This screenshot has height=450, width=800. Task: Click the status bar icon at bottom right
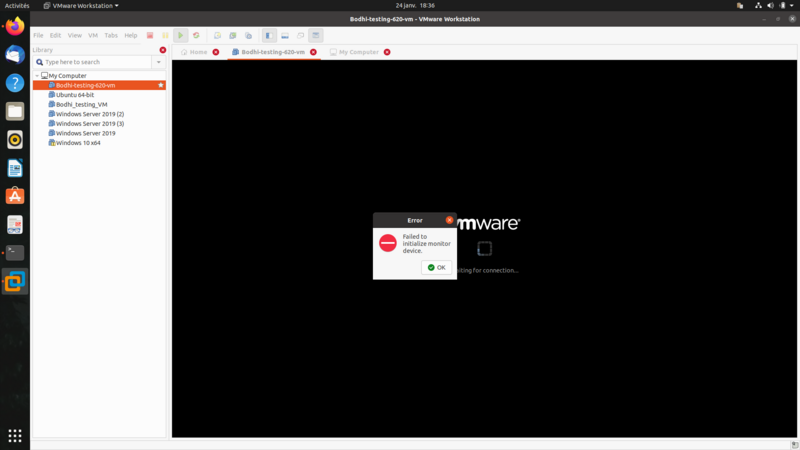click(794, 445)
